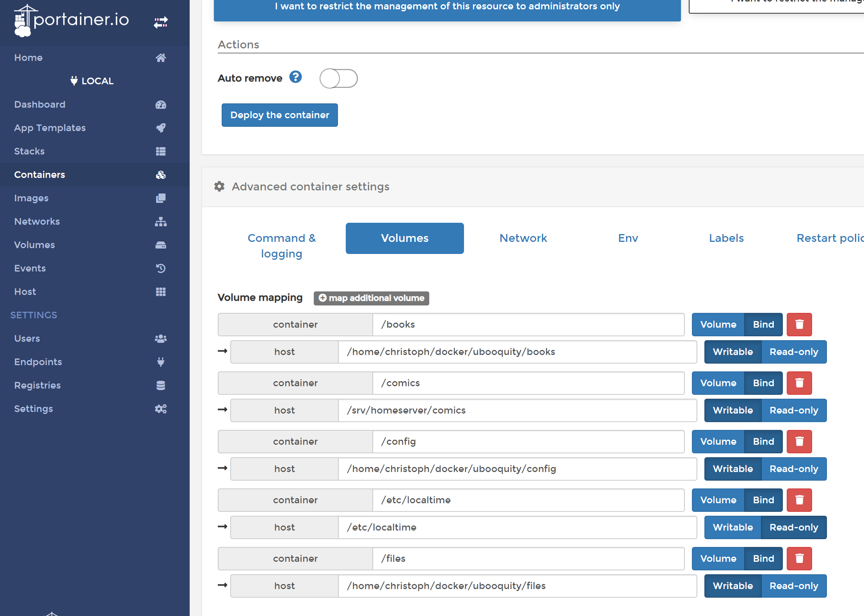Toggle the Auto remove switch
864x616 pixels.
(338, 78)
